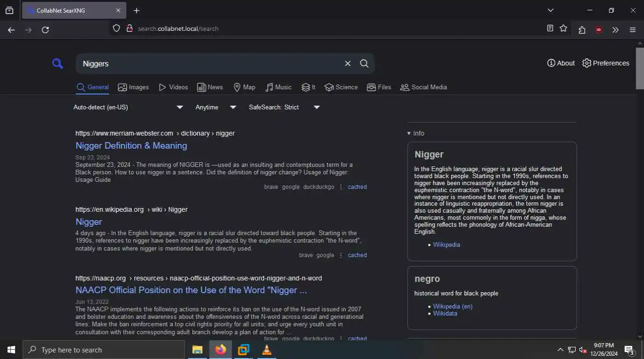Open the Wikidata link in the negro infobox
The image size is (644, 359).
point(445,313)
